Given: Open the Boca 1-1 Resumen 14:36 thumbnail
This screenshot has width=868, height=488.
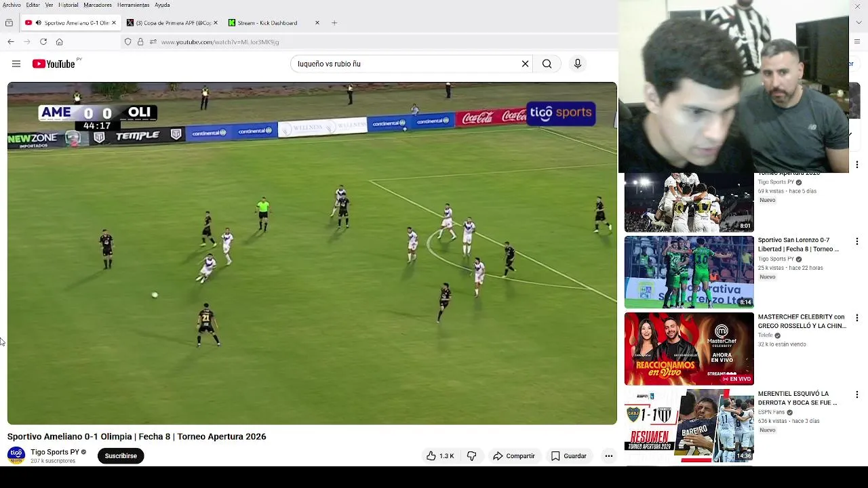Looking at the screenshot, I should click(689, 425).
